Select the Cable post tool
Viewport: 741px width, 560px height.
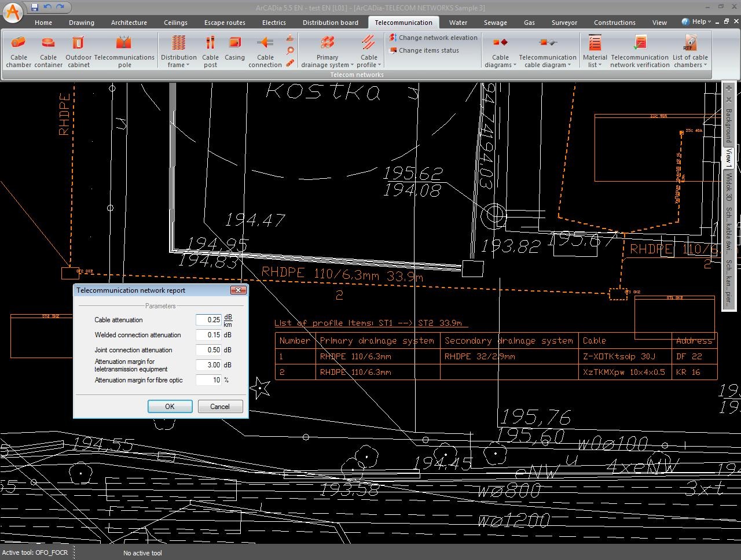[x=210, y=43]
